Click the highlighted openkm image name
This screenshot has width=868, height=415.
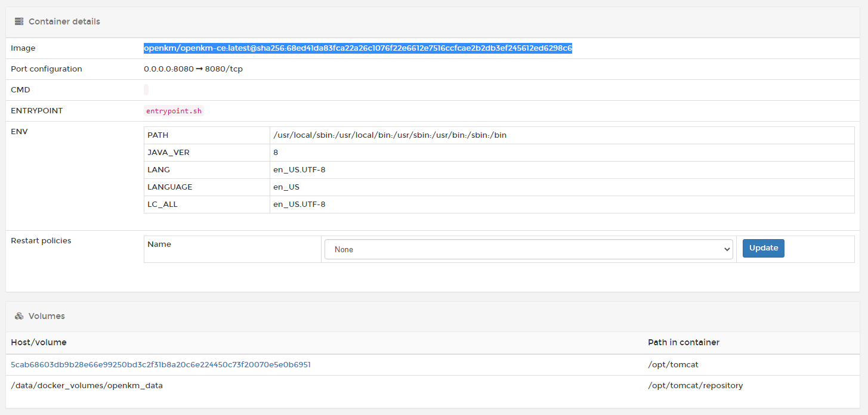click(357, 48)
